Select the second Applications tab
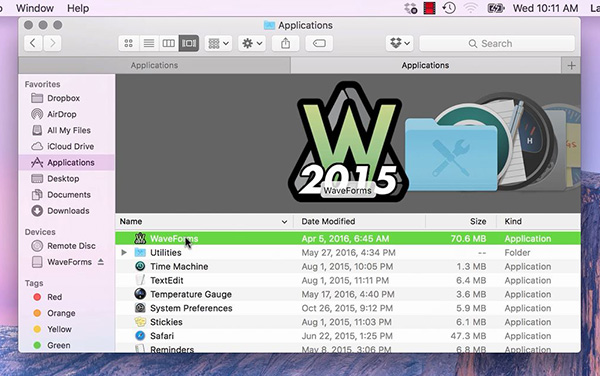The image size is (600, 376). click(x=426, y=65)
